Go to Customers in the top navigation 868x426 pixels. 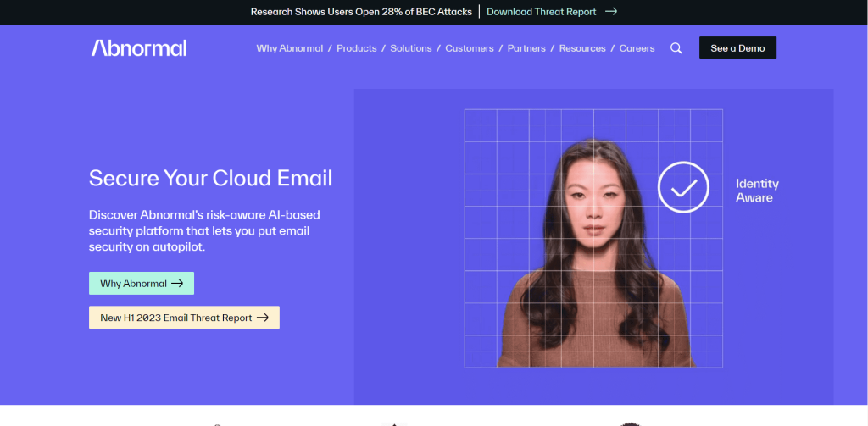469,48
